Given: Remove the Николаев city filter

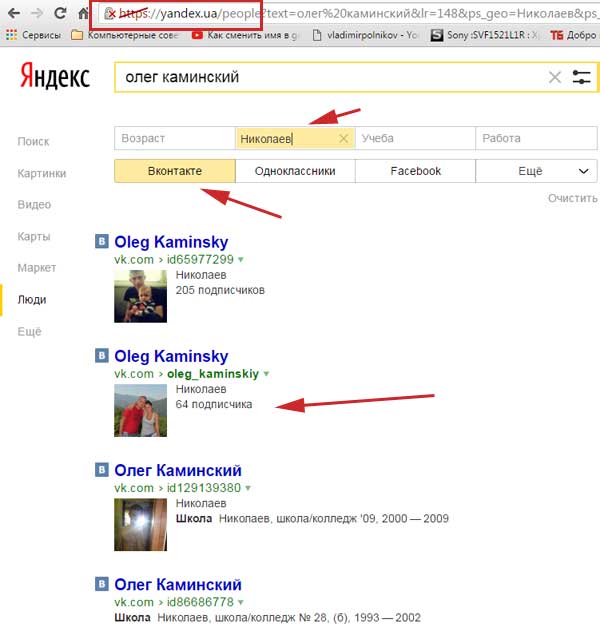Looking at the screenshot, I should point(344,139).
